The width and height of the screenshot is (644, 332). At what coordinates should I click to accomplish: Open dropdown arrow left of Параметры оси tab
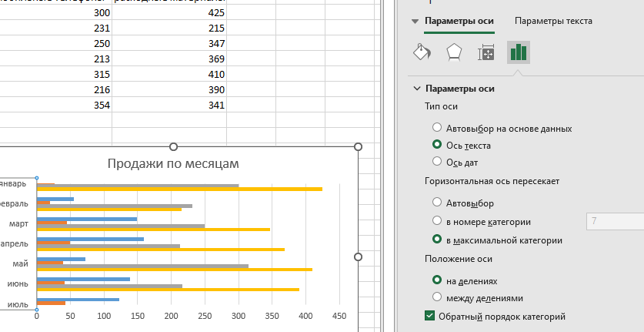click(415, 22)
